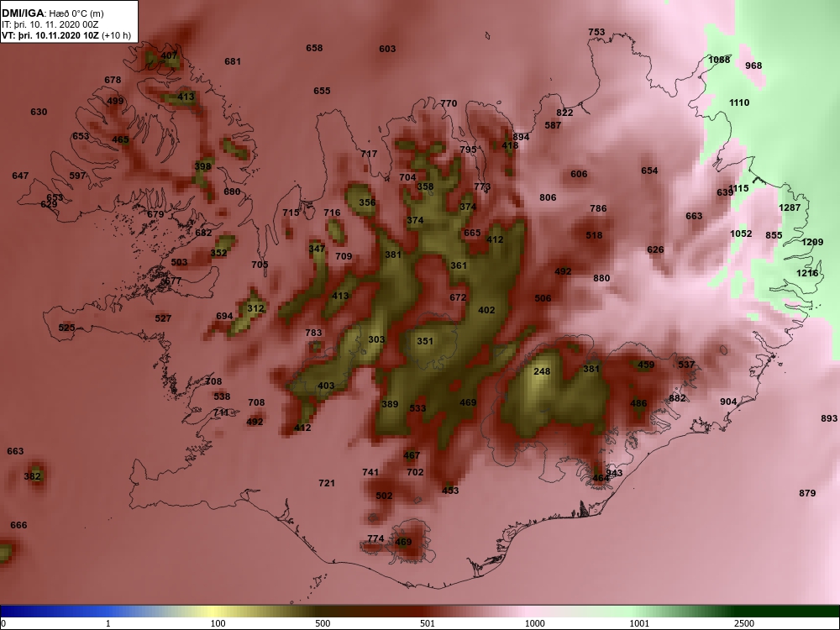Screen dimensions: 840x630
Task: Select the map value 502
Action: pyautogui.click(x=384, y=496)
